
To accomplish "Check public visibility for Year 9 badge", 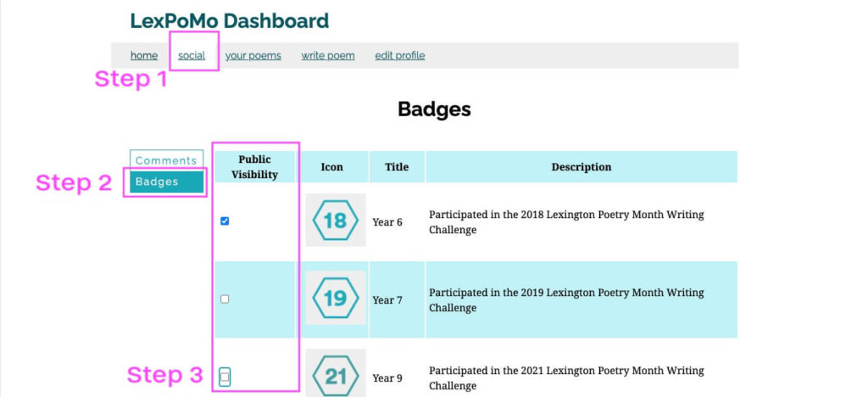I will (x=225, y=377).
